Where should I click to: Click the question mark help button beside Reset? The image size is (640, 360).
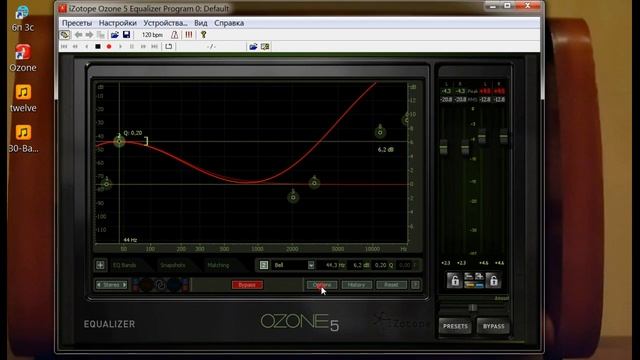tap(415, 285)
